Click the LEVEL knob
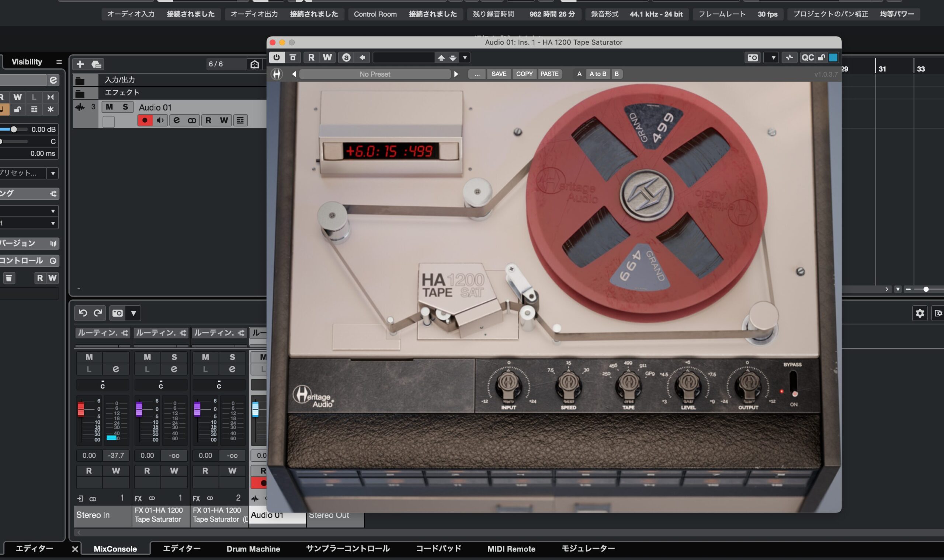 (x=688, y=384)
